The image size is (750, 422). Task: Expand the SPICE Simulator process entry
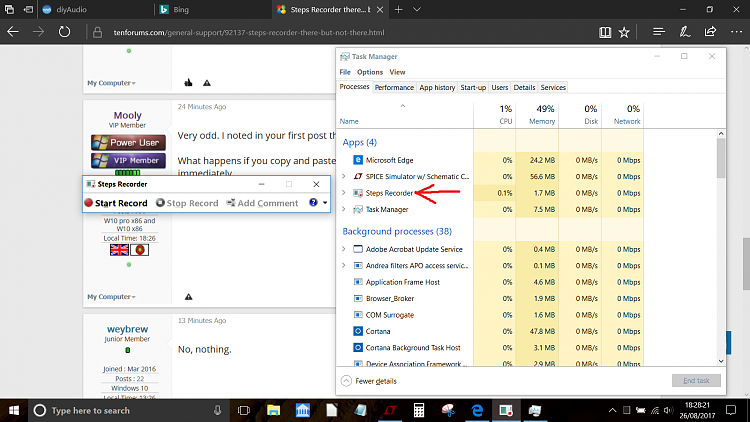point(344,176)
